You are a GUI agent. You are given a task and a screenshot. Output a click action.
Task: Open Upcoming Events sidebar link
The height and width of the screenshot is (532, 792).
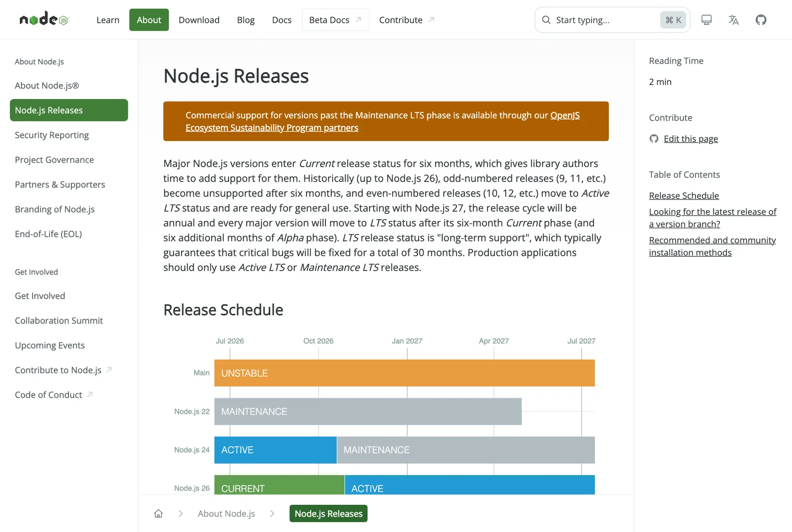coord(50,345)
